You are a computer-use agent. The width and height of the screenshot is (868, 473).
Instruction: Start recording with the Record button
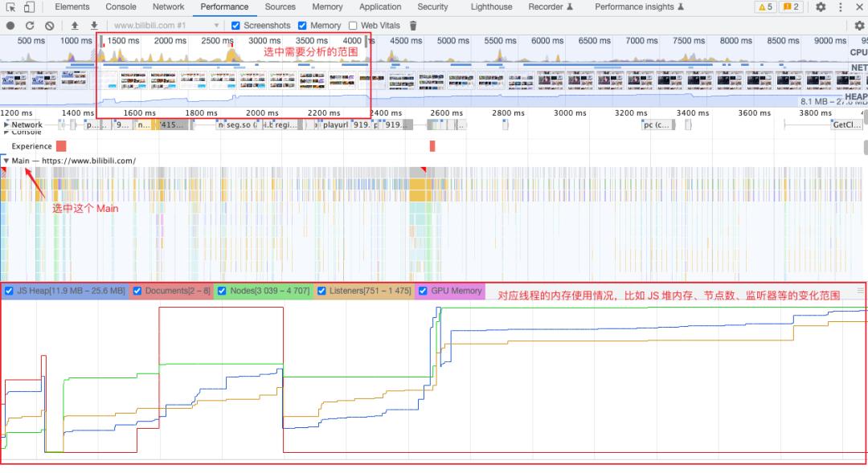tap(10, 26)
